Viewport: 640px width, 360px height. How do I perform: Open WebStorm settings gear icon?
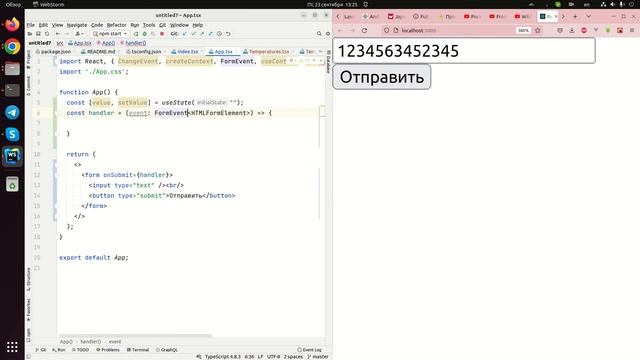click(328, 34)
